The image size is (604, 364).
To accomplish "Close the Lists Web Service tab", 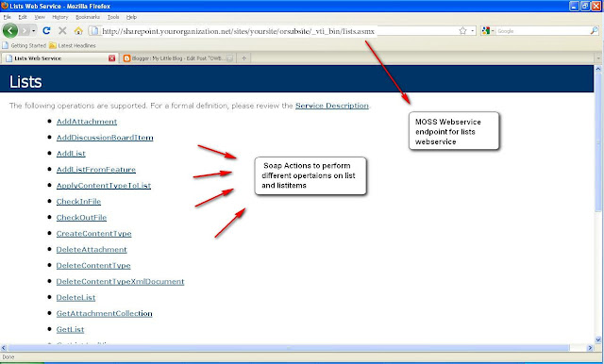I will tap(111, 58).
